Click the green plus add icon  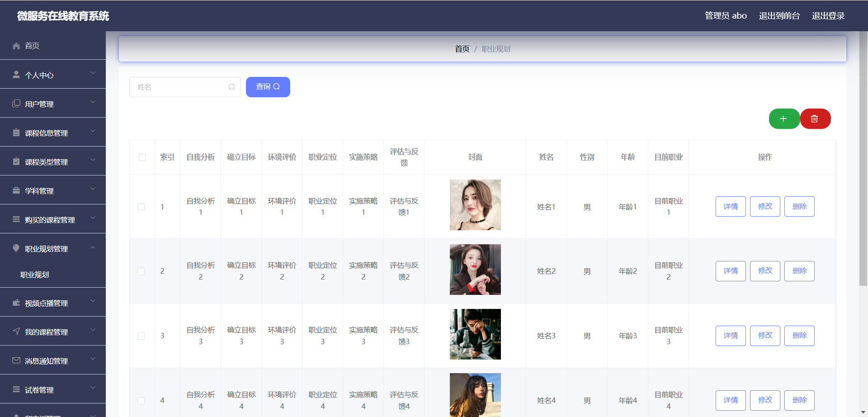coord(784,118)
